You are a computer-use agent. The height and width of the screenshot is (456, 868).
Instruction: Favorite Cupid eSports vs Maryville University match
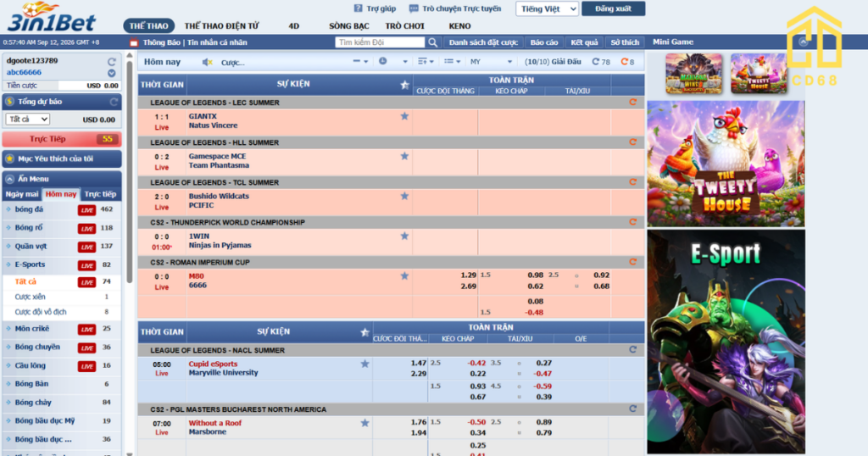click(x=364, y=364)
